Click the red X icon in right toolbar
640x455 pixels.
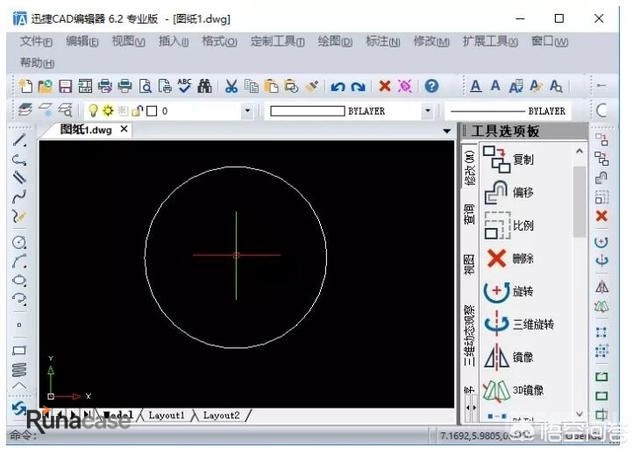coord(601,216)
